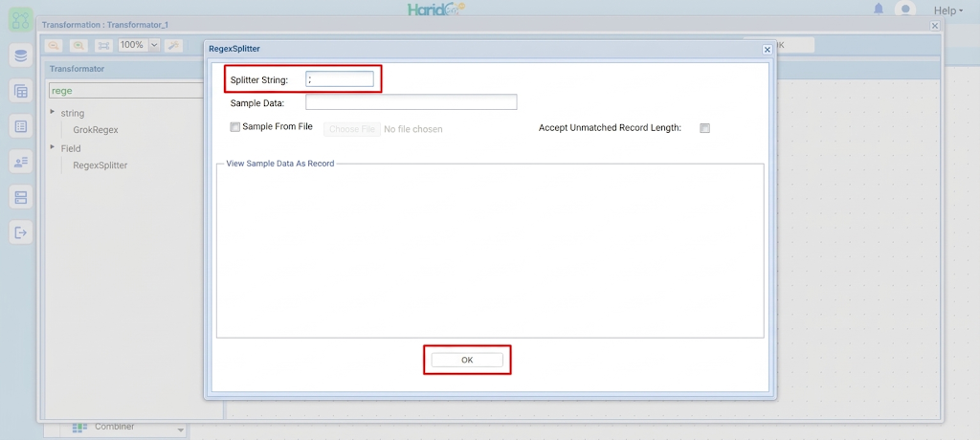Click the Combiner label
Screen dimensions: 980x440
point(115,427)
